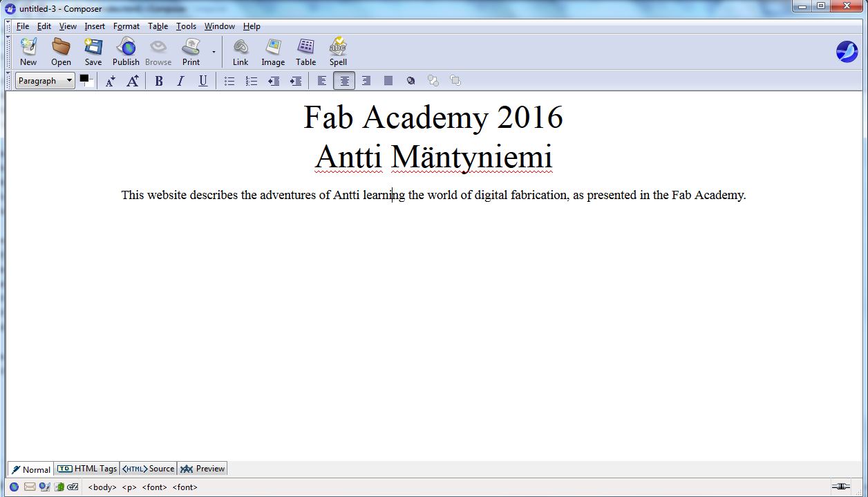Toggle italic formatting
The image size is (868, 497).
[x=181, y=81]
